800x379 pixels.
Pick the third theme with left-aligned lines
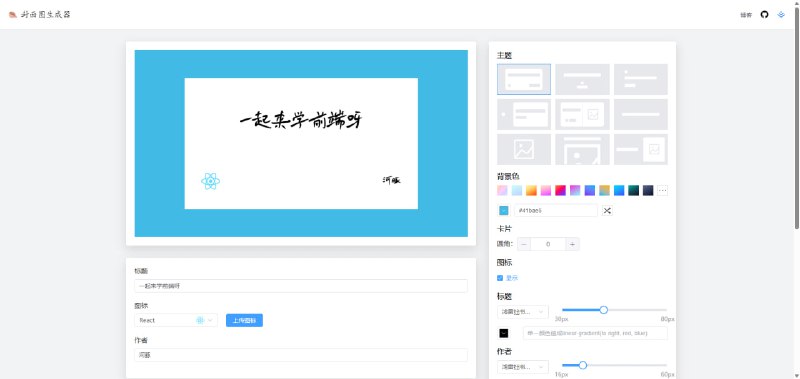pyautogui.click(x=641, y=79)
